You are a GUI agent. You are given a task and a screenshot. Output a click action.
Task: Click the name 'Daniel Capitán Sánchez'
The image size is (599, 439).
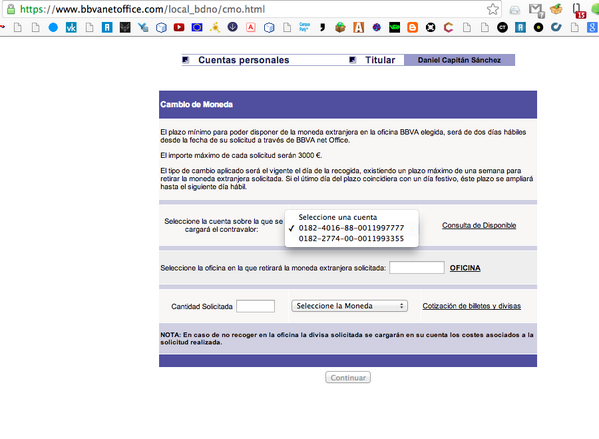(x=459, y=60)
